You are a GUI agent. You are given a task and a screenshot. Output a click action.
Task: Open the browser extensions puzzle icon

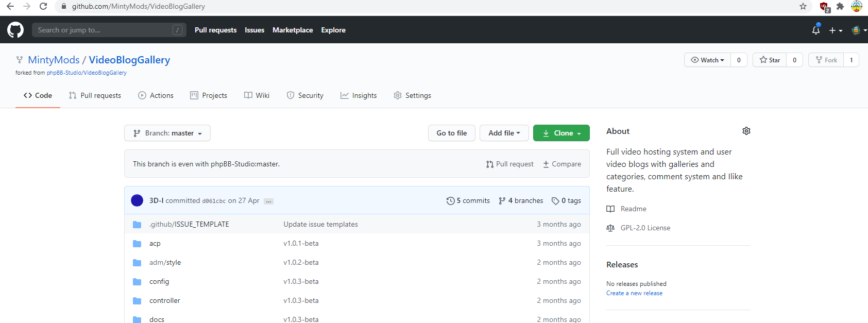pos(840,6)
